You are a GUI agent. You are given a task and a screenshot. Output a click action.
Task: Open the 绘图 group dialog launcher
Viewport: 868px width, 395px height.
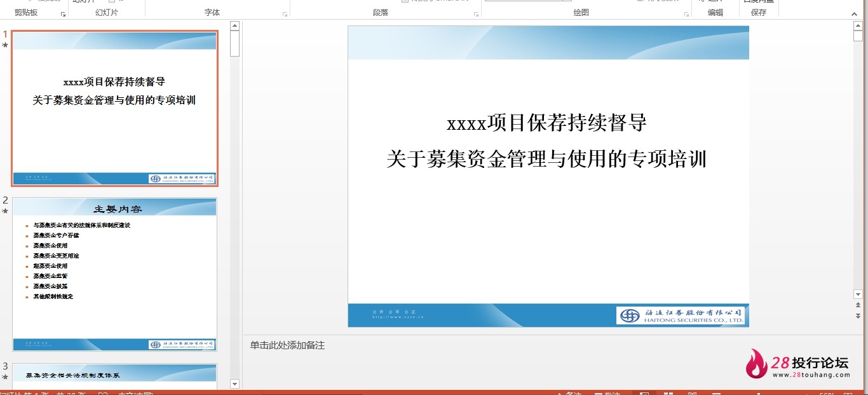(x=685, y=14)
